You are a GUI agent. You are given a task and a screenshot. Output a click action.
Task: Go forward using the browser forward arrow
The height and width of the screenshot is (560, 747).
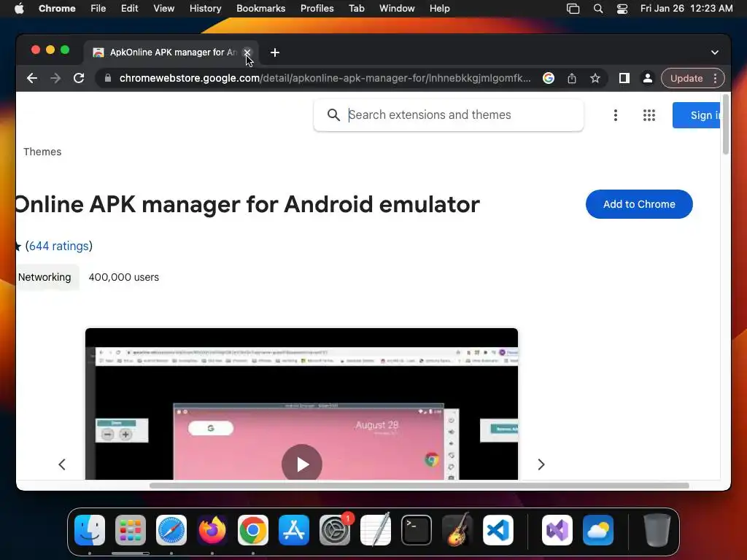[x=55, y=78]
